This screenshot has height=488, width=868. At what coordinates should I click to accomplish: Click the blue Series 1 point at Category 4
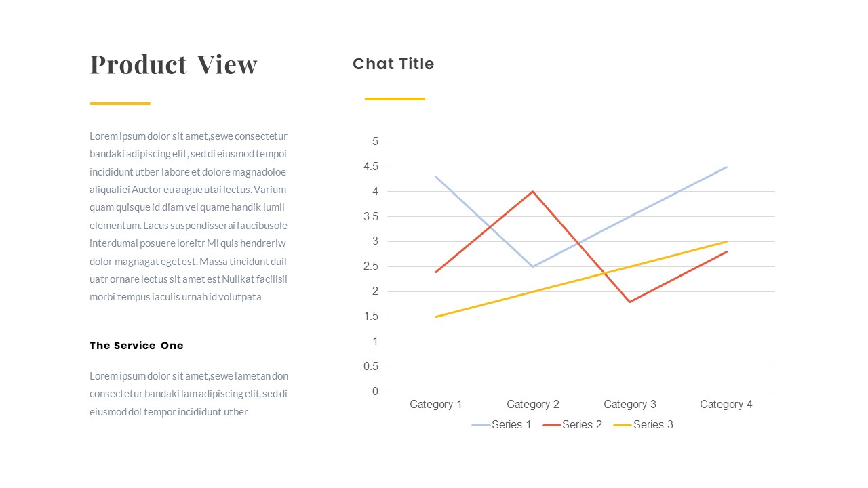point(727,167)
